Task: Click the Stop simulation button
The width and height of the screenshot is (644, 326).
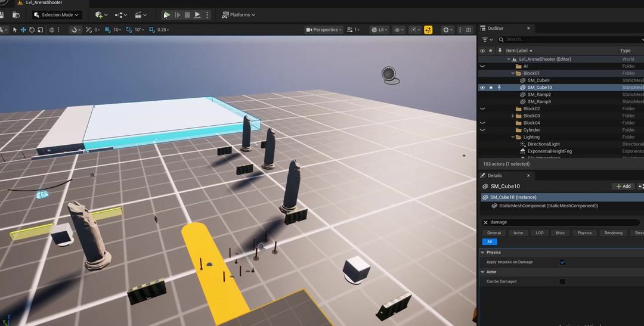Action: coord(187,15)
